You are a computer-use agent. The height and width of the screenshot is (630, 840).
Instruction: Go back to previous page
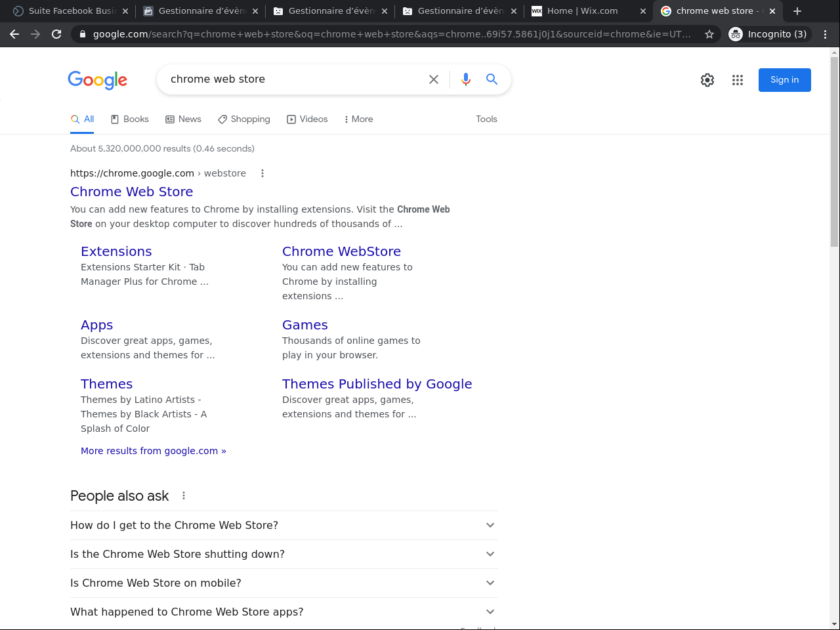tap(14, 34)
